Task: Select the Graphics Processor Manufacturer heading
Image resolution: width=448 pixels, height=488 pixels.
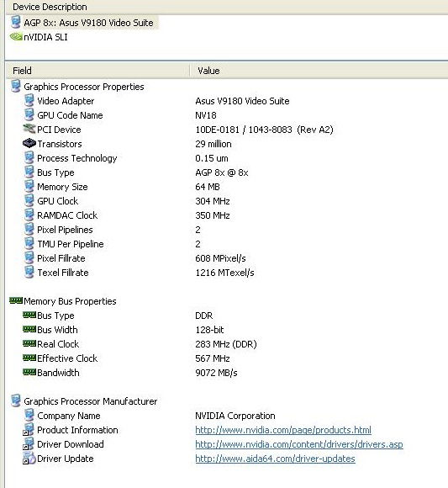Action: click(x=91, y=401)
